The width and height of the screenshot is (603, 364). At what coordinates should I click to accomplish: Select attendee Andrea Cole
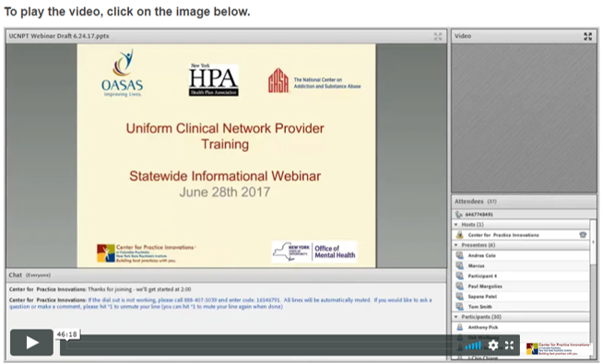pos(482,255)
